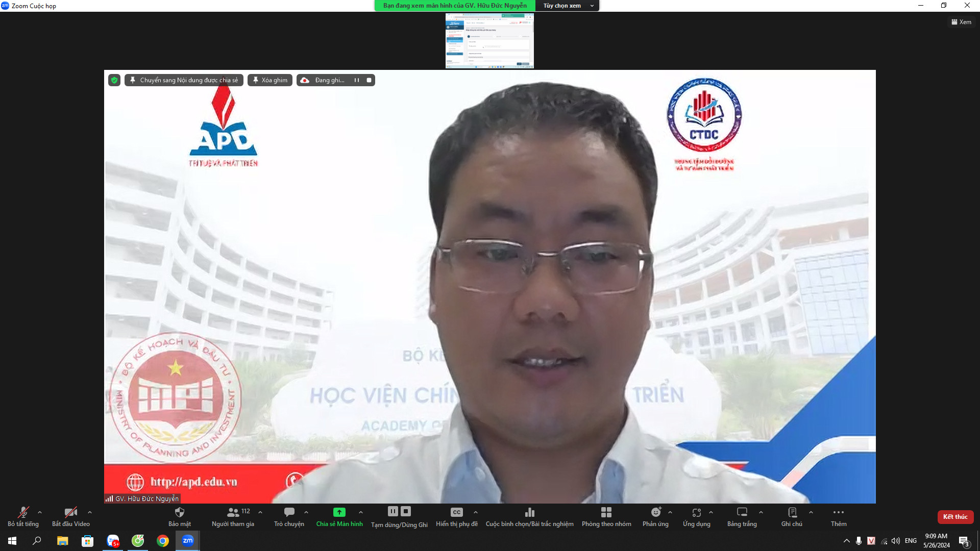Open the Trò chuyện chat icon
980x551 pixels.
pyautogui.click(x=289, y=513)
